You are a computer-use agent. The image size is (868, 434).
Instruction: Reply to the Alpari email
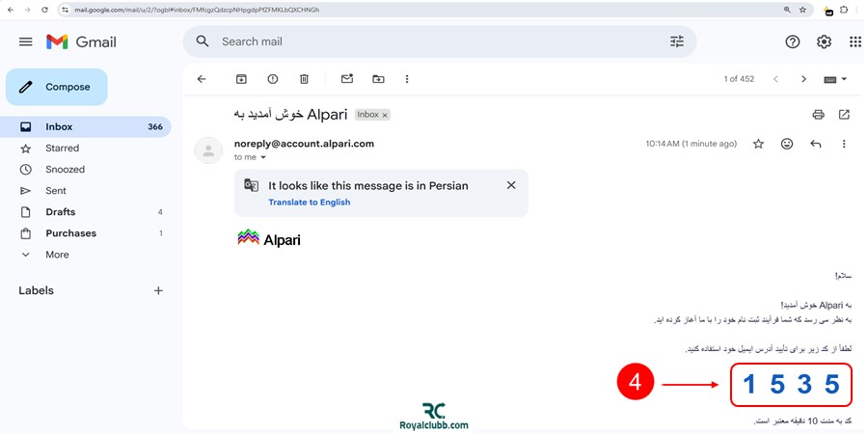click(x=815, y=144)
